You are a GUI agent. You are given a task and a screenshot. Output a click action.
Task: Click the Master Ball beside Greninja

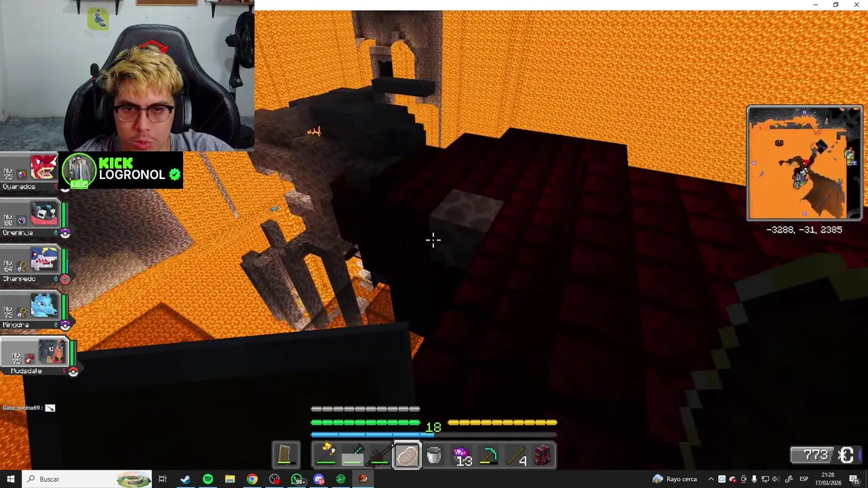[x=65, y=233]
